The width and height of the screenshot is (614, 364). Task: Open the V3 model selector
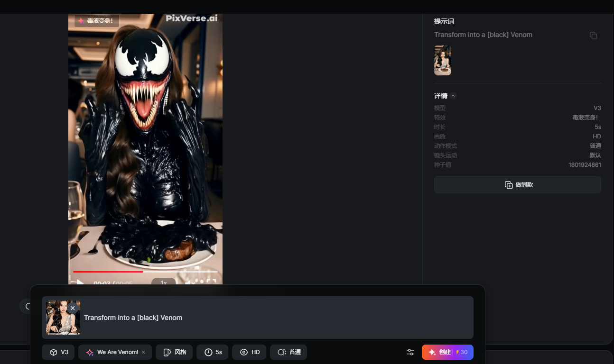58,352
